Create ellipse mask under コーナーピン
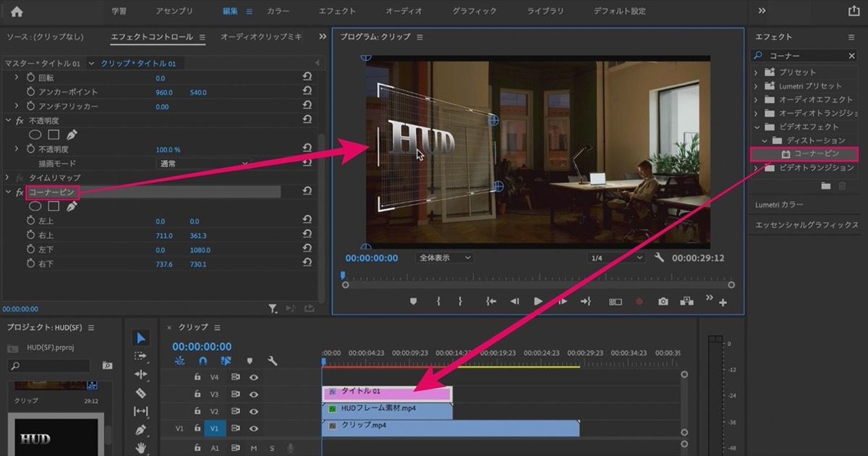The height and width of the screenshot is (456, 868). [x=35, y=206]
